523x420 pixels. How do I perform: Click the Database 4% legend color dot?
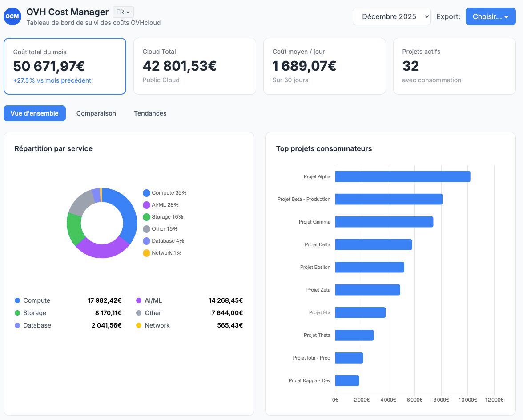tap(146, 241)
